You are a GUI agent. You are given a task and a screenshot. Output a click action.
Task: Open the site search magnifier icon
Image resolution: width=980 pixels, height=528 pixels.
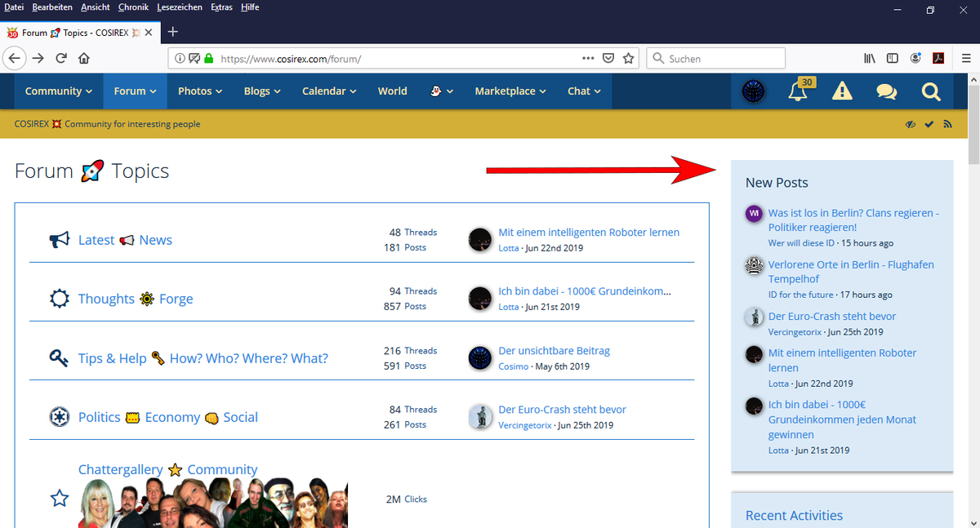(x=932, y=91)
